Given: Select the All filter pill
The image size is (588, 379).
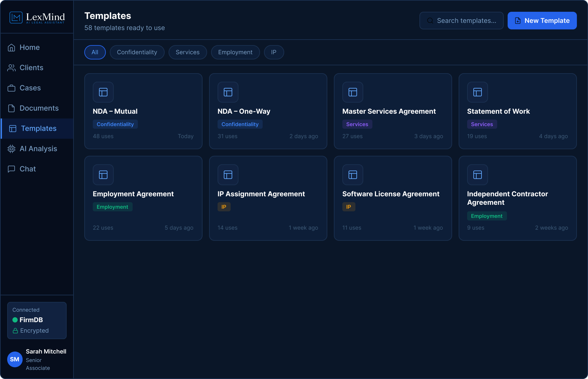Looking at the screenshot, I should (95, 52).
